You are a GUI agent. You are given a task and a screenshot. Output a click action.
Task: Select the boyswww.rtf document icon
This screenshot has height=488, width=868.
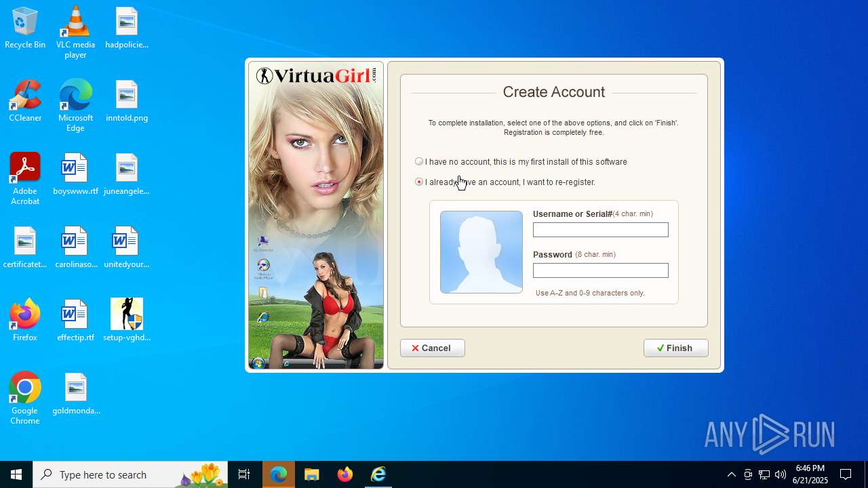[75, 175]
